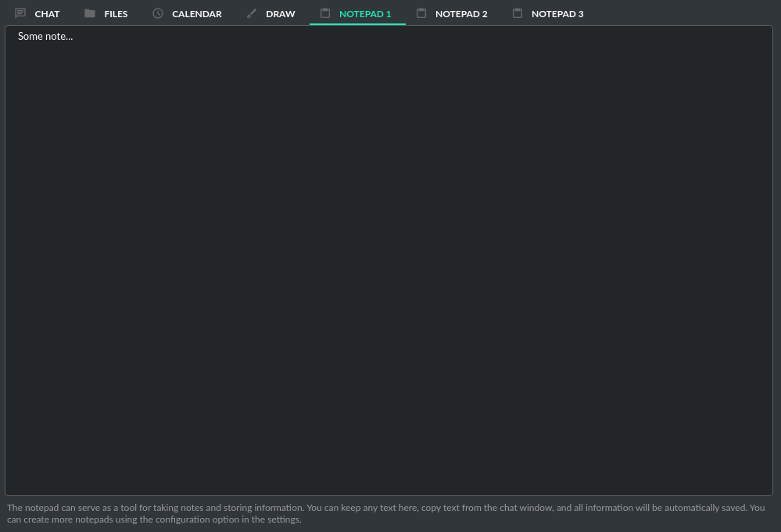Open the FILES tab
The height and width of the screenshot is (532, 781).
pos(116,13)
